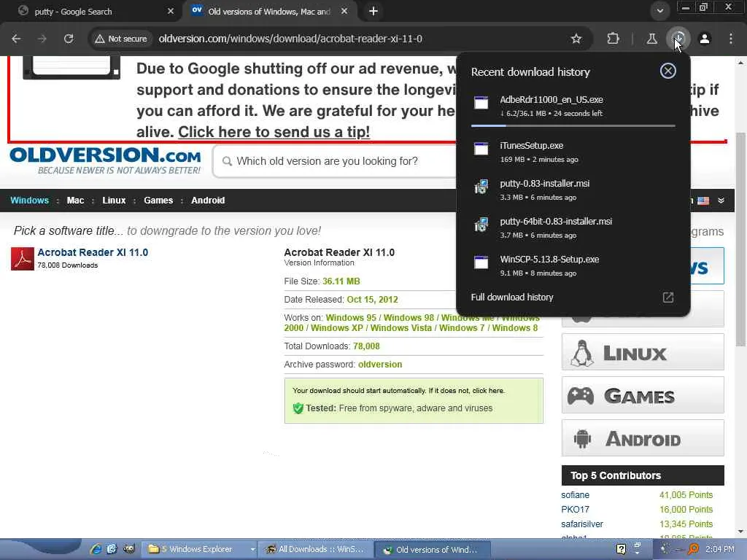The image size is (747, 560).
Task: Select Linux in the site navigation
Action: tap(114, 201)
